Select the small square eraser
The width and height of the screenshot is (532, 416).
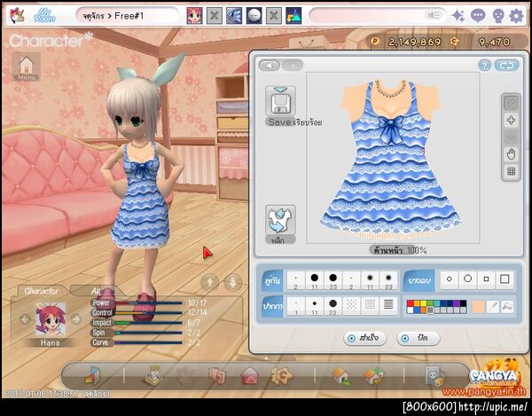(x=486, y=279)
